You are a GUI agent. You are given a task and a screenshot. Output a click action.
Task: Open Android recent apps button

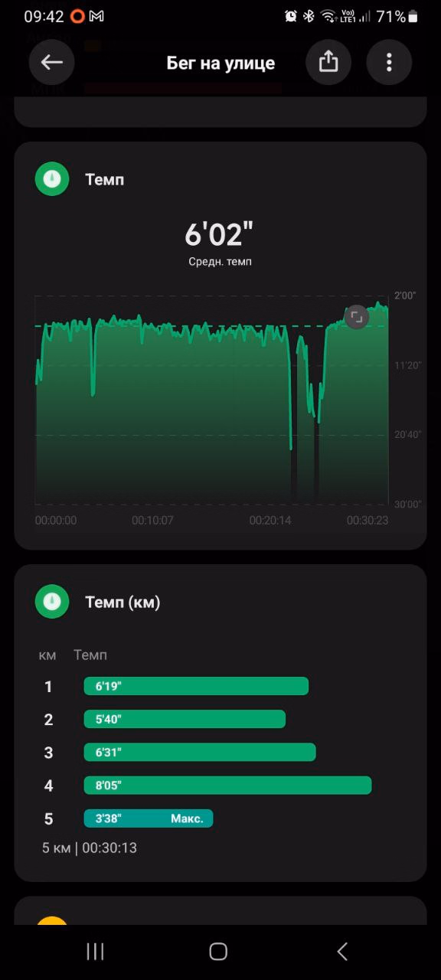point(95,952)
